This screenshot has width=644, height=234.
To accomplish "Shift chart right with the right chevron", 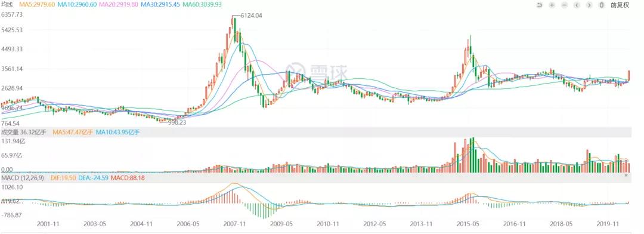I will tap(589, 5).
